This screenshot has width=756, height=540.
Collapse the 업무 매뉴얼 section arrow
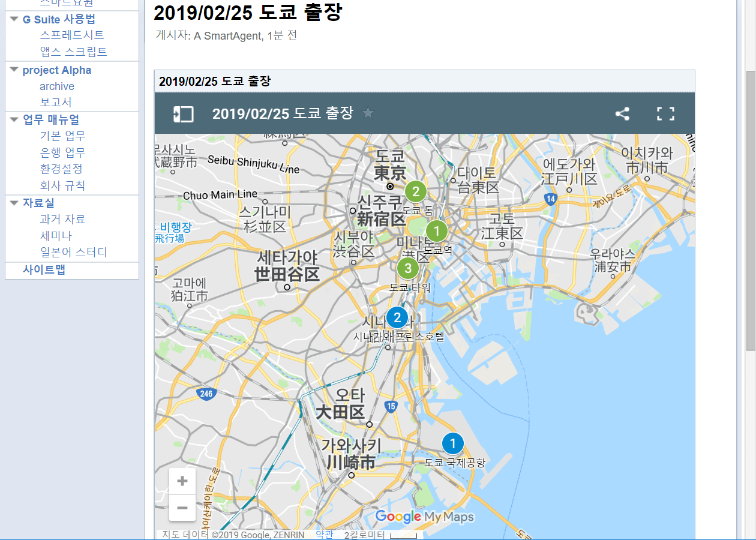(x=14, y=119)
